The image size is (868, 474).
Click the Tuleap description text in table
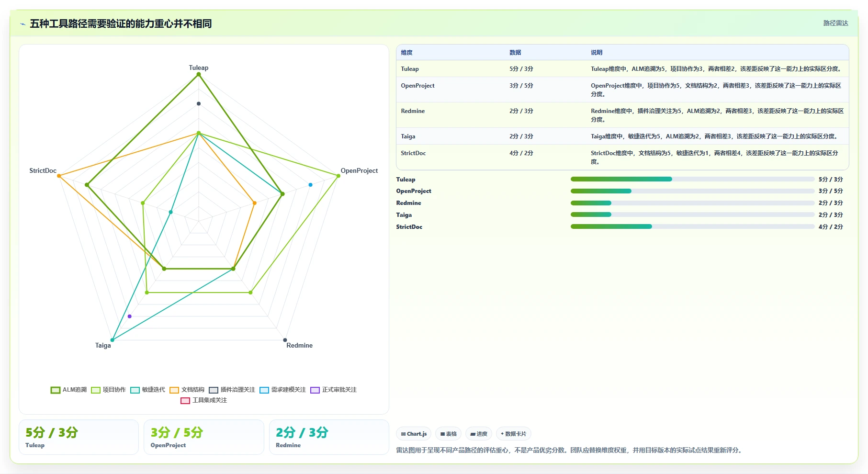point(717,69)
